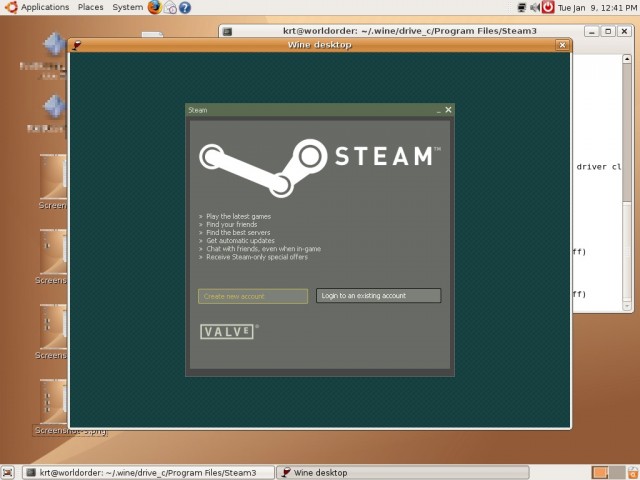This screenshot has height=480, width=640.
Task: Switch to the terminal taskbar entry
Action: [x=148, y=473]
